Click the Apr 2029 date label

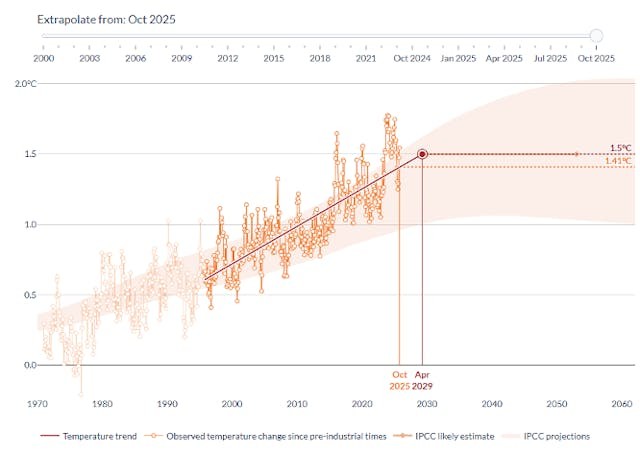coord(422,380)
